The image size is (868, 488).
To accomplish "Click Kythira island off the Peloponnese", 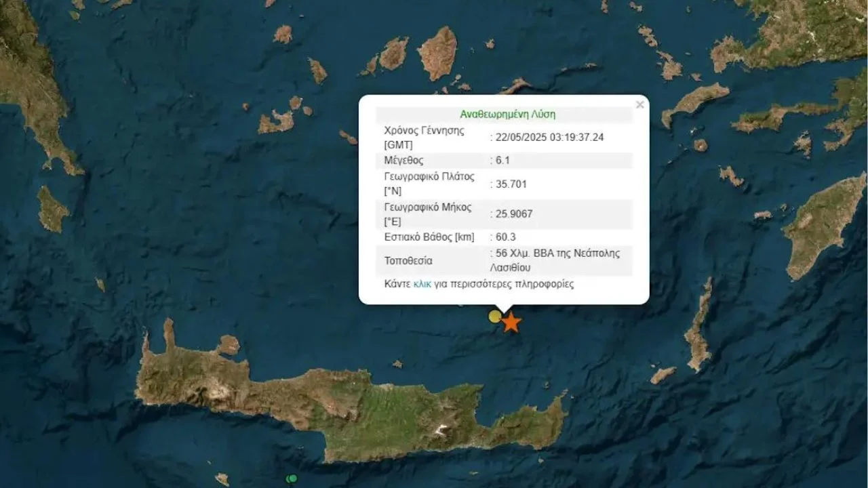I will [52, 210].
